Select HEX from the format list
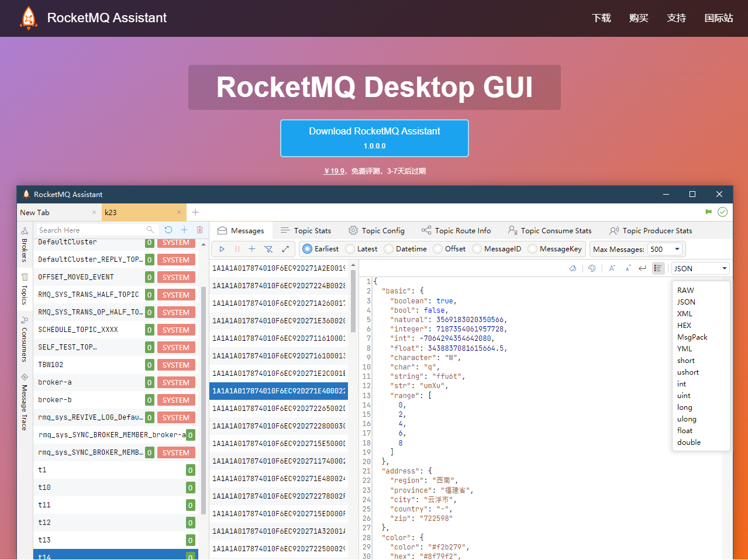 (x=684, y=325)
